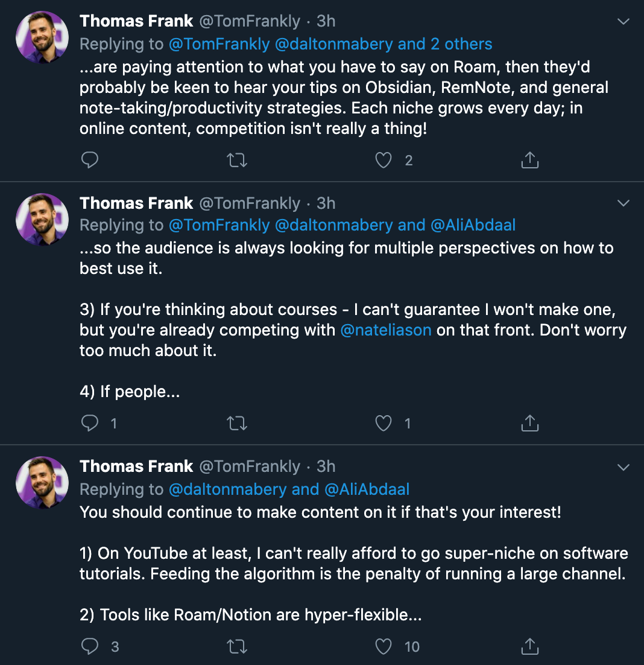This screenshot has width=644, height=665.
Task: Retweet the tweet about online content competition
Action: pyautogui.click(x=237, y=160)
